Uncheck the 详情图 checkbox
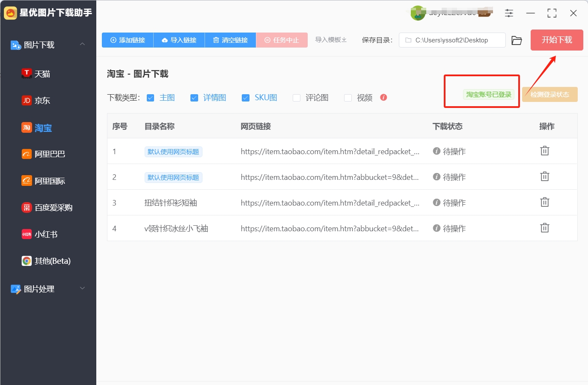This screenshot has width=588, height=385. pyautogui.click(x=194, y=98)
